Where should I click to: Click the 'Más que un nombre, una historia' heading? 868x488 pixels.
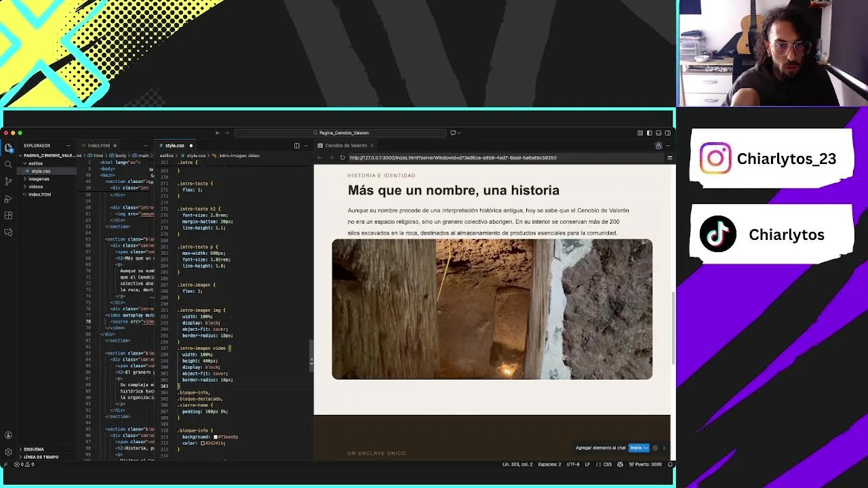pyautogui.click(x=454, y=190)
